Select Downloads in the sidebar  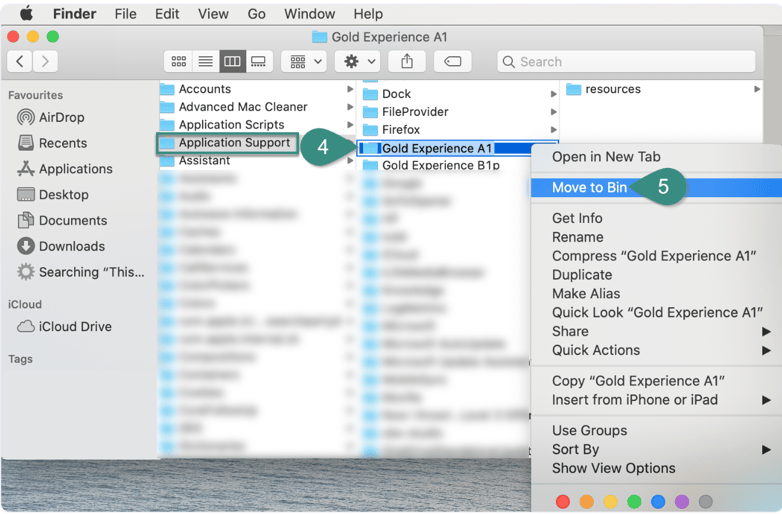[x=61, y=246]
